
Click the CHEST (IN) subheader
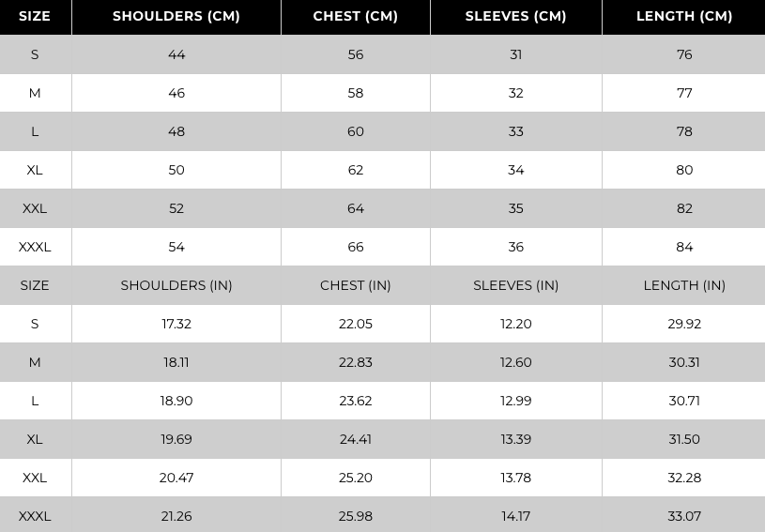pos(355,285)
